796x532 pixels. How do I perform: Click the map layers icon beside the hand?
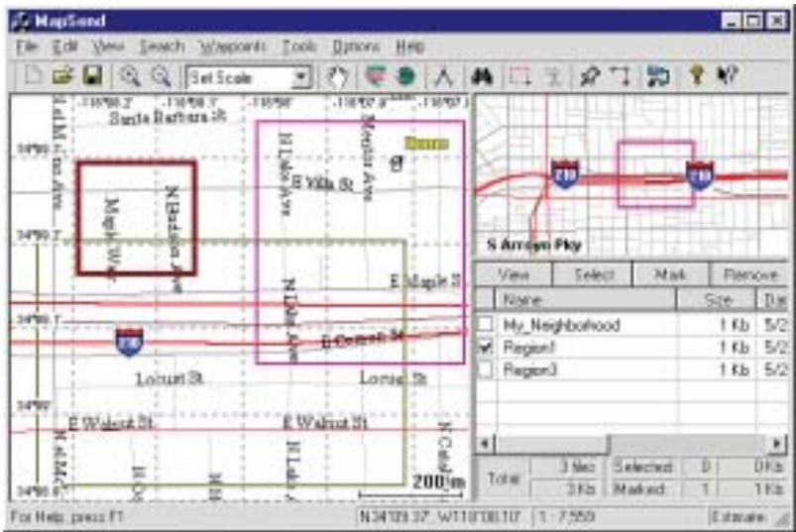click(x=376, y=76)
